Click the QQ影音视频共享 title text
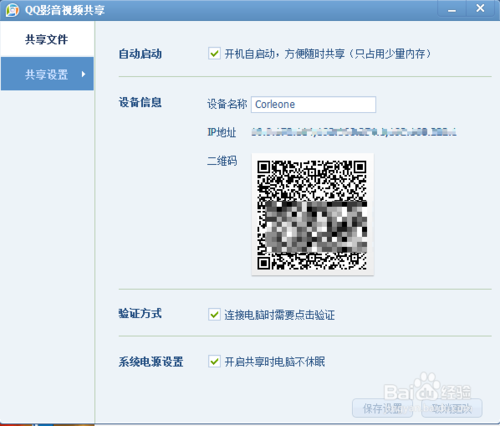Screen dimensions: 500x426 coord(65,10)
